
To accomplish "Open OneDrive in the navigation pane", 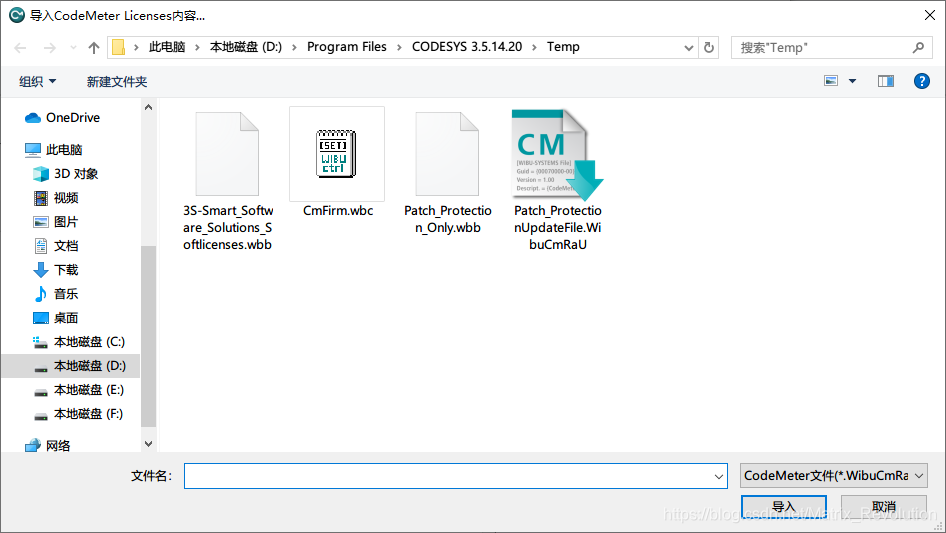I will coord(72,118).
